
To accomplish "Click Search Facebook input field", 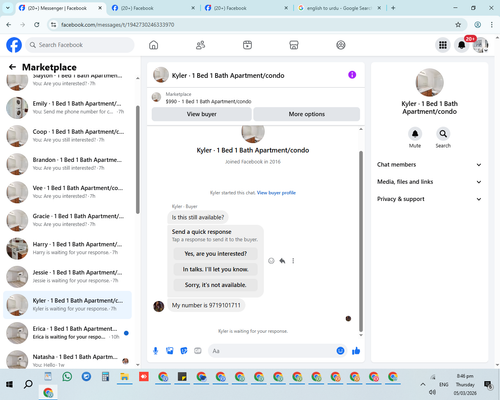I will (x=80, y=45).
